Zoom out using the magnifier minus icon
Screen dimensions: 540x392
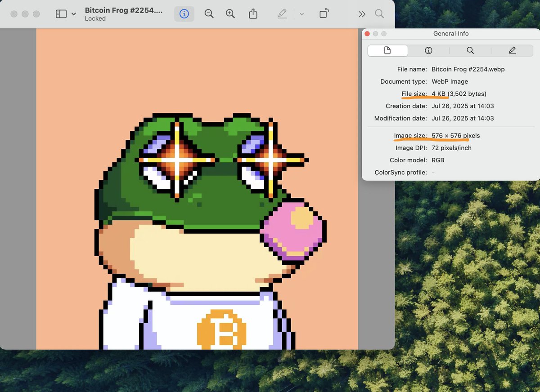coord(209,14)
